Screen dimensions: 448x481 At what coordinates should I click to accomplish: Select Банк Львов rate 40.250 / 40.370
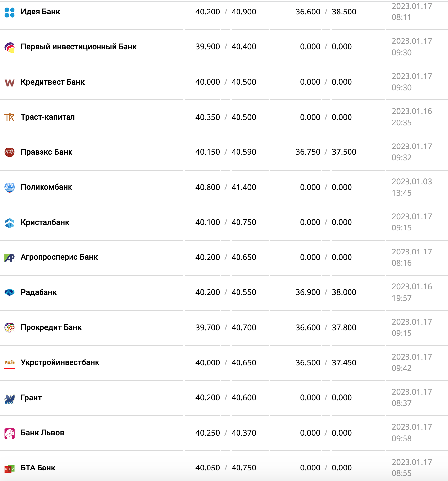click(x=226, y=433)
